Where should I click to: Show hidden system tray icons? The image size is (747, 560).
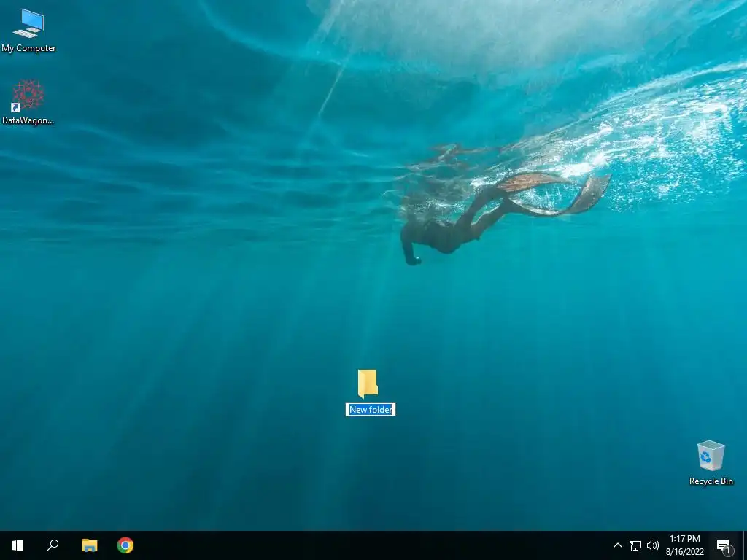tap(617, 545)
